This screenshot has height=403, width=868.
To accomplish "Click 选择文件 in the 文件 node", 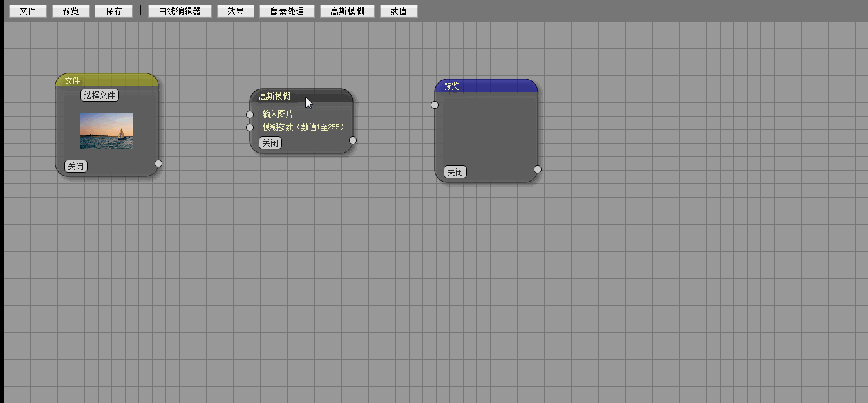I will (x=100, y=95).
